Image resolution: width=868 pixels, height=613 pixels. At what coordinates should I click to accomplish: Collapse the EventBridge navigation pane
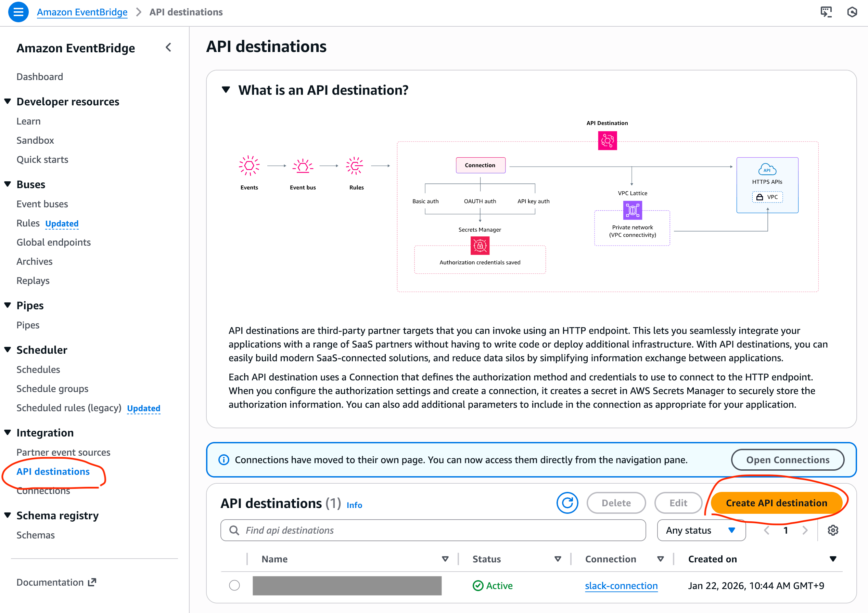click(169, 48)
